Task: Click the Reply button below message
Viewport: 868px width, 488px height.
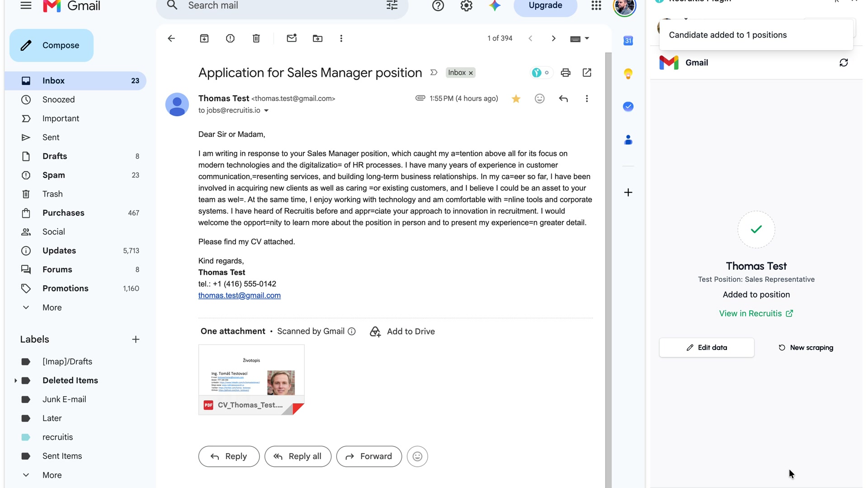Action: point(229,456)
